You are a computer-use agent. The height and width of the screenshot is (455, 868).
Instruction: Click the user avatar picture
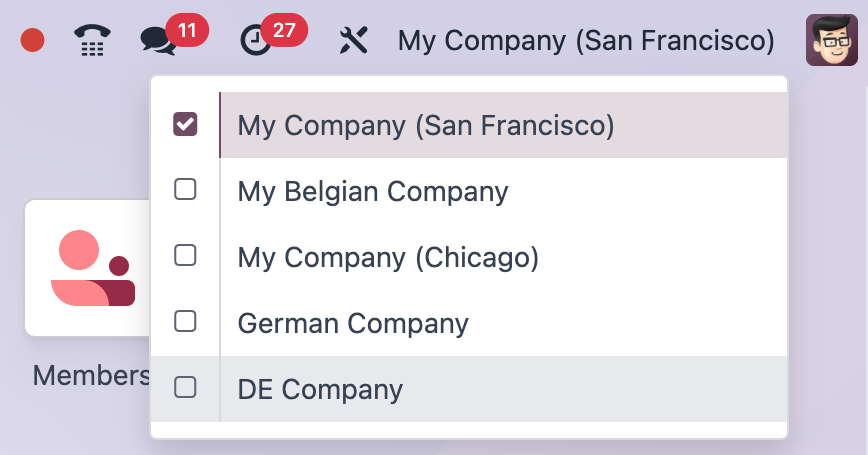[x=831, y=40]
